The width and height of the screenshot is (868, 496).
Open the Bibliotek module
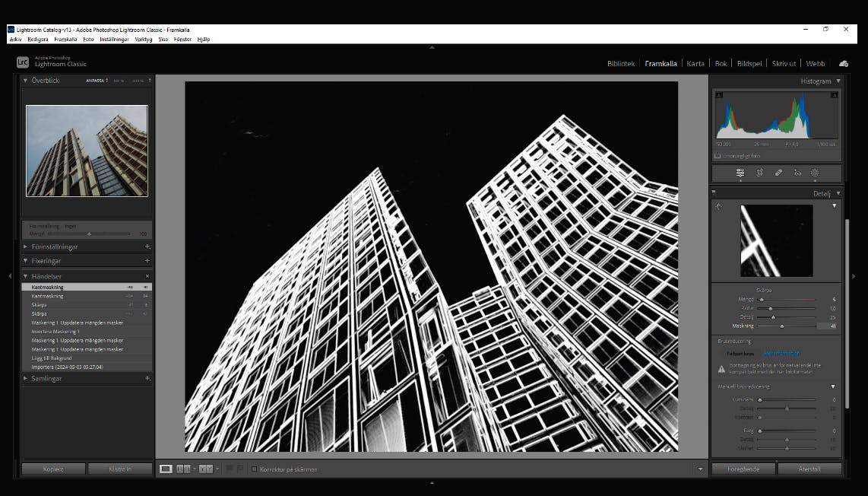pyautogui.click(x=620, y=64)
